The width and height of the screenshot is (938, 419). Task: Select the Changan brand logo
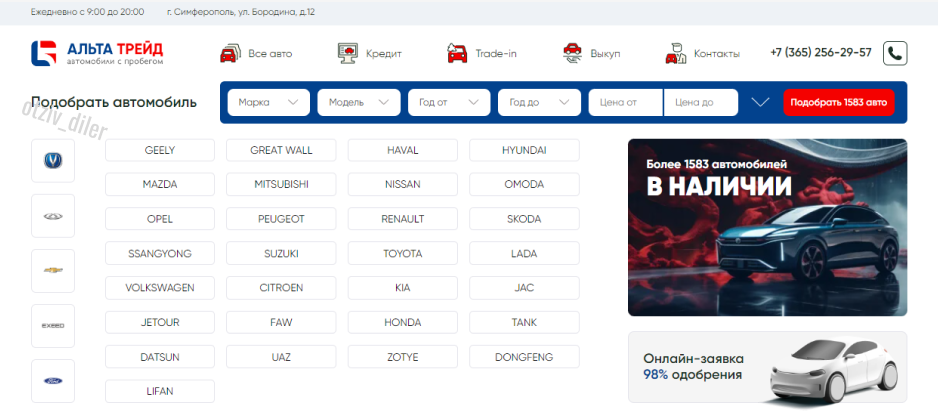(53, 160)
